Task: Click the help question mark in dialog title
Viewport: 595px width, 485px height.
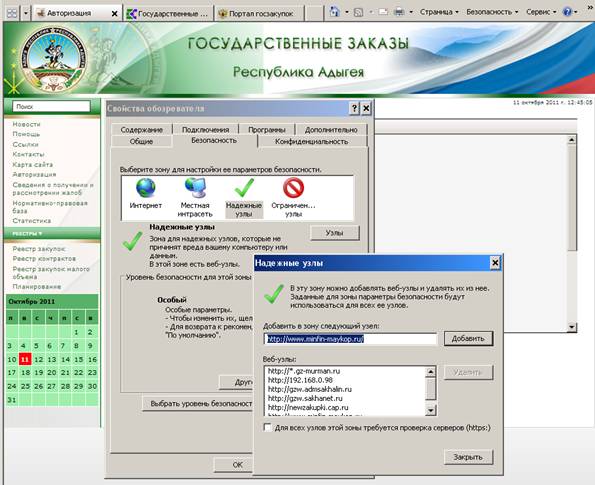Action: click(354, 109)
